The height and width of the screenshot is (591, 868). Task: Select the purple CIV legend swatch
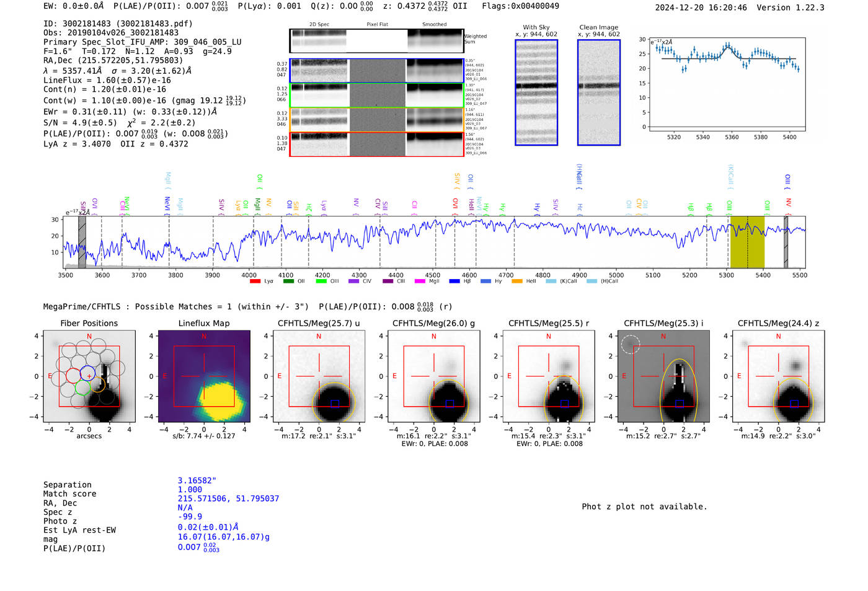(354, 282)
